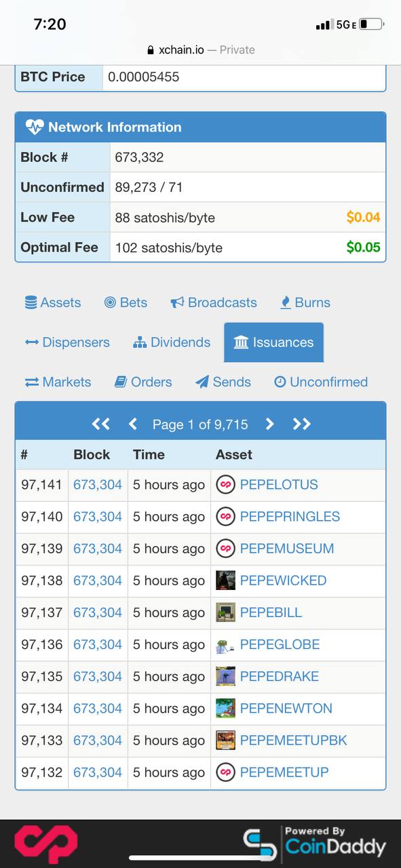Open the Unconfirmed tab

pyautogui.click(x=321, y=382)
